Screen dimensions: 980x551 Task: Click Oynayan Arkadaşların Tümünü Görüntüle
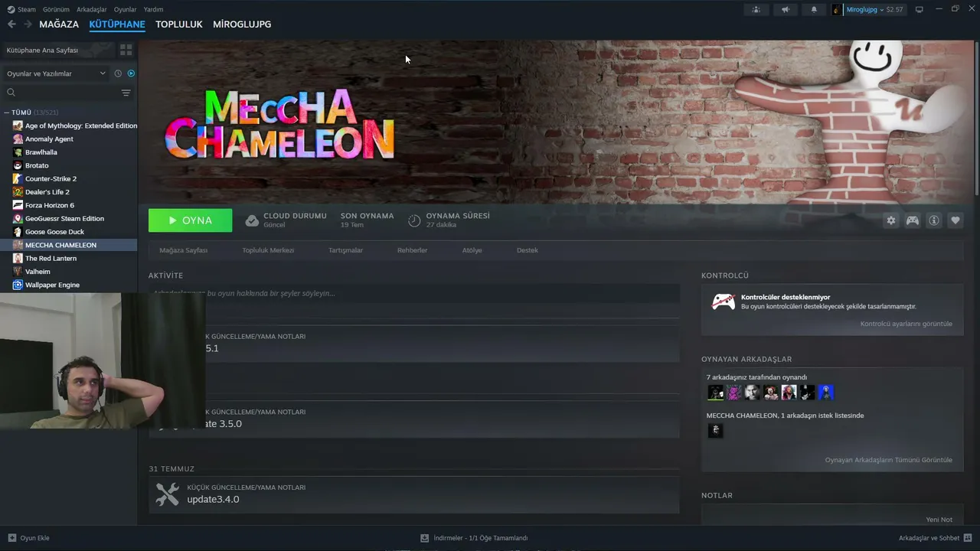889,460
